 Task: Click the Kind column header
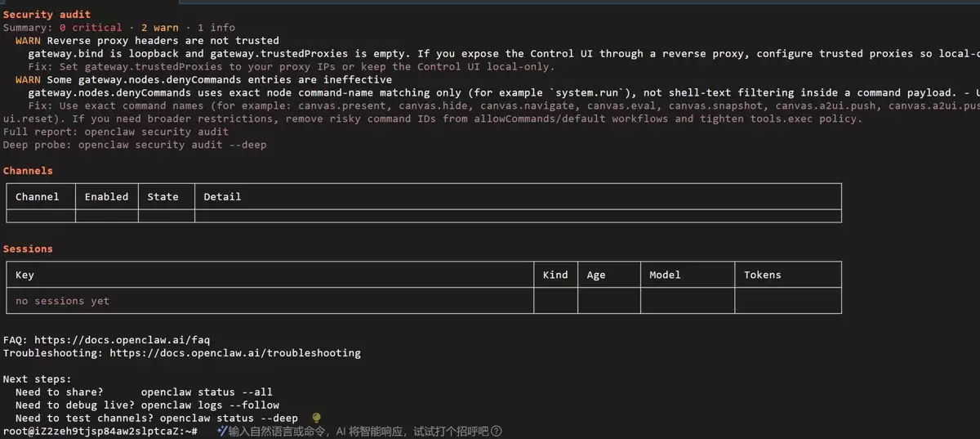pos(555,275)
